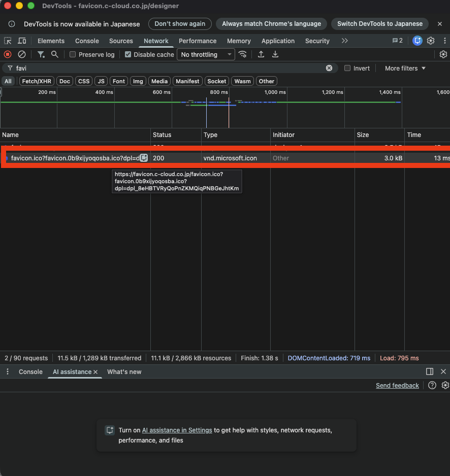The width and height of the screenshot is (450, 476).
Task: Open the network search magnifier
Action: [55, 54]
